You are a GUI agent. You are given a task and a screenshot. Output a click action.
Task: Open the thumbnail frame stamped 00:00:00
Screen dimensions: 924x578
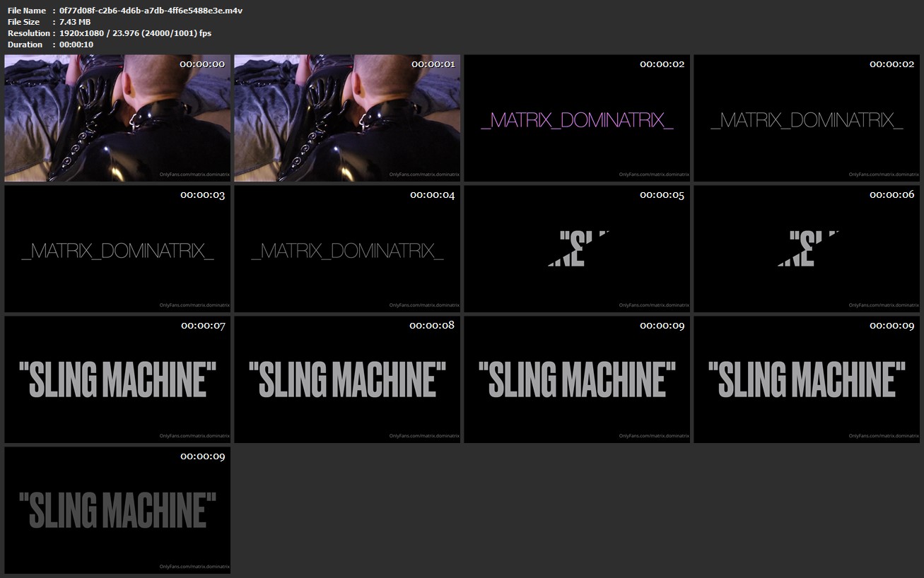[117, 118]
